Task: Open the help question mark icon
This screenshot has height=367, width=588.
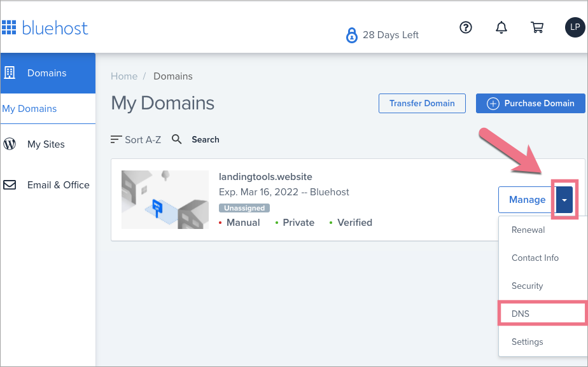Action: point(466,27)
